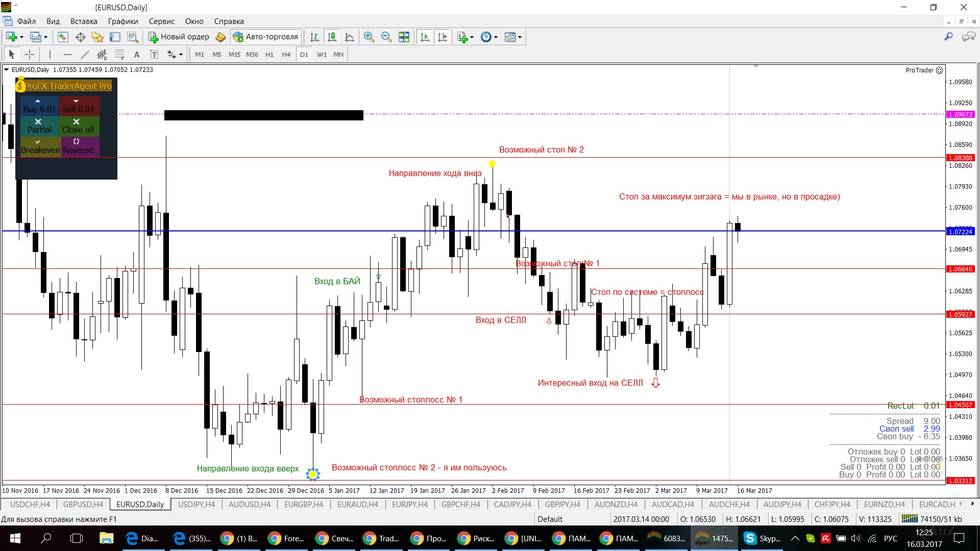
Task: Toggle the Terminal panel icon
Action: 115,37
